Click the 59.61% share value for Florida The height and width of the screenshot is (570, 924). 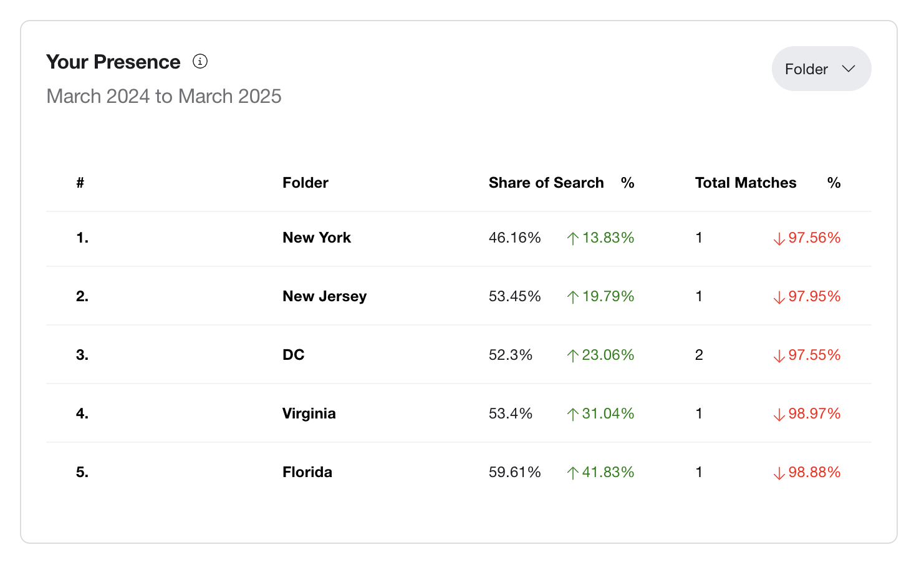coord(515,472)
